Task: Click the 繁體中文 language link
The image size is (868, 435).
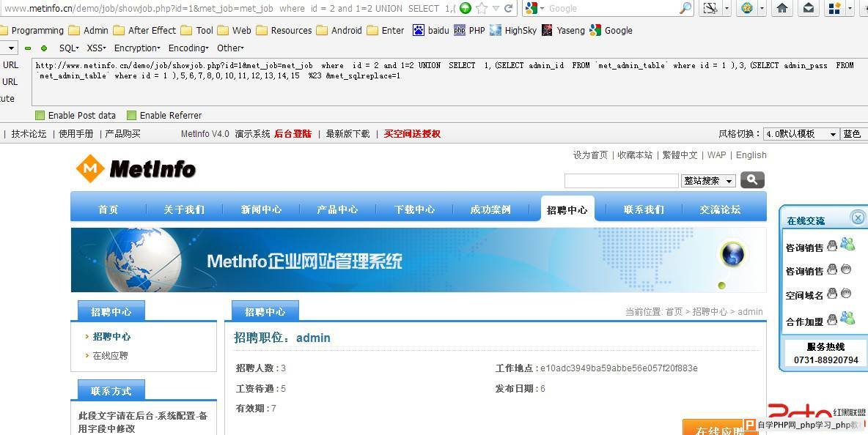Action: click(x=680, y=155)
